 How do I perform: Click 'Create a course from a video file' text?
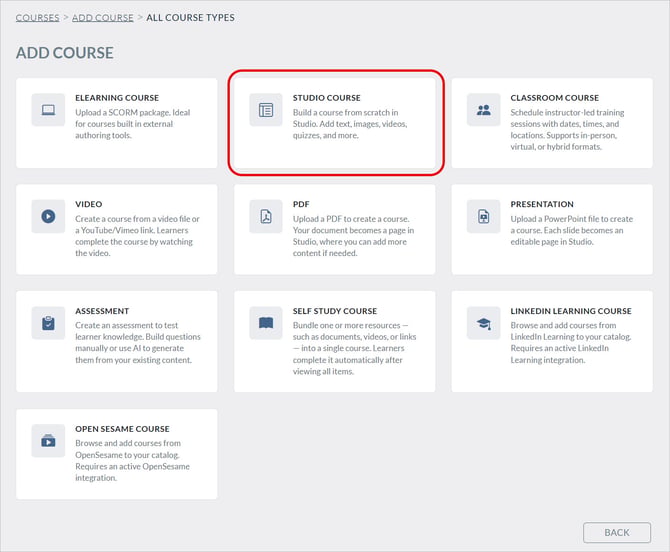(x=137, y=236)
